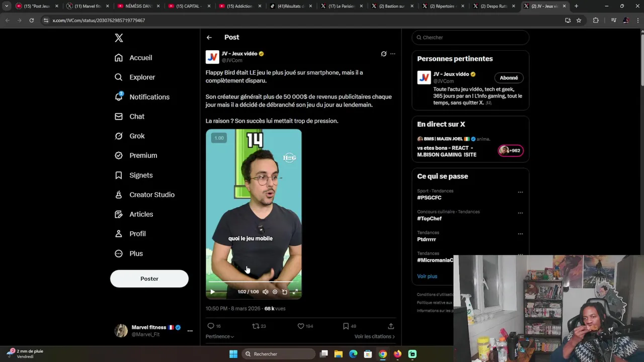Toggle the Abonné follow button
Viewport: 644px width, 362px height.
(509, 78)
